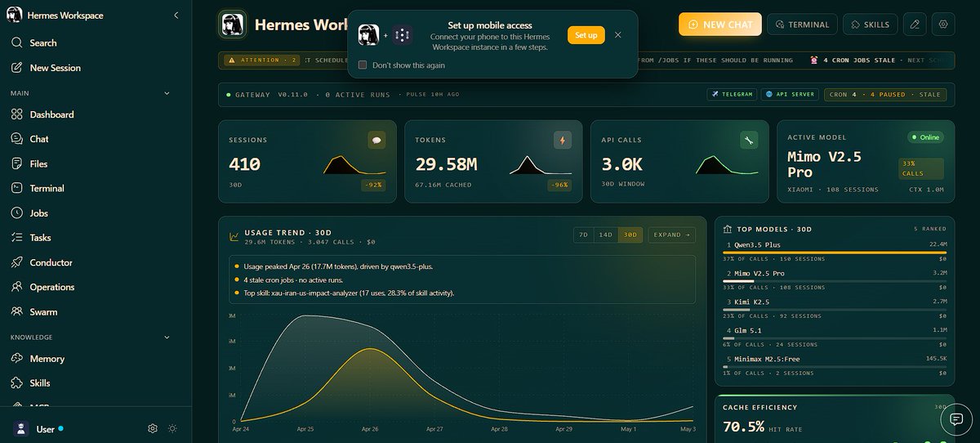Viewport: 980px width, 443px height.
Task: Click the API SERVER badge
Action: point(790,94)
